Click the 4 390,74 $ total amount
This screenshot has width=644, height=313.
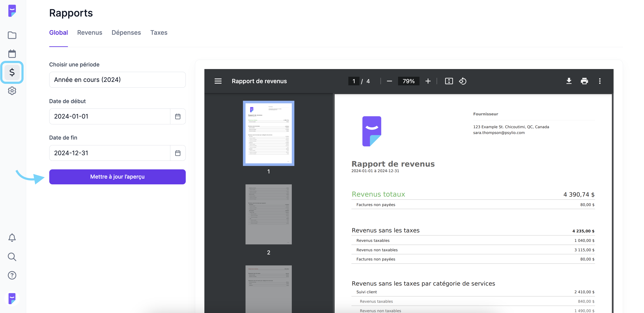click(x=579, y=195)
